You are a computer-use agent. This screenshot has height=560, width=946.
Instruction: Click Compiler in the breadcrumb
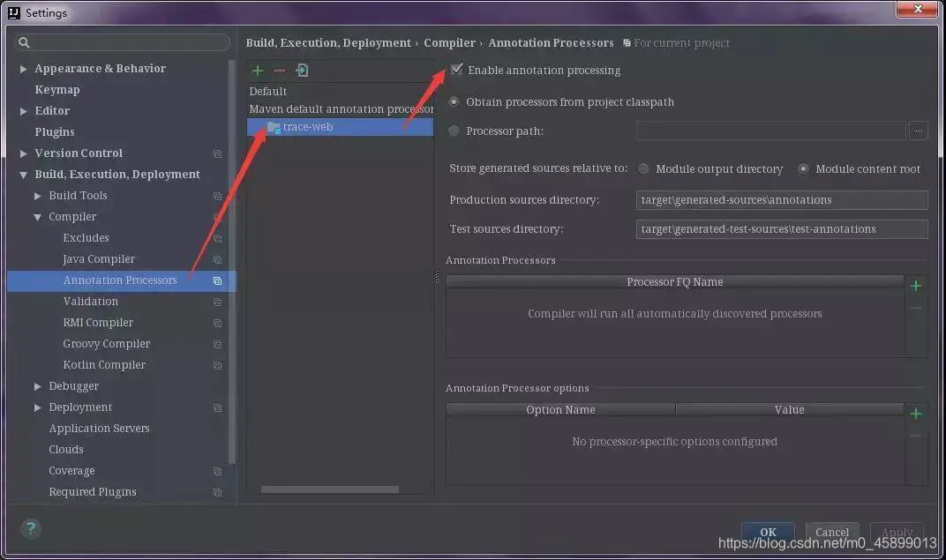(449, 43)
